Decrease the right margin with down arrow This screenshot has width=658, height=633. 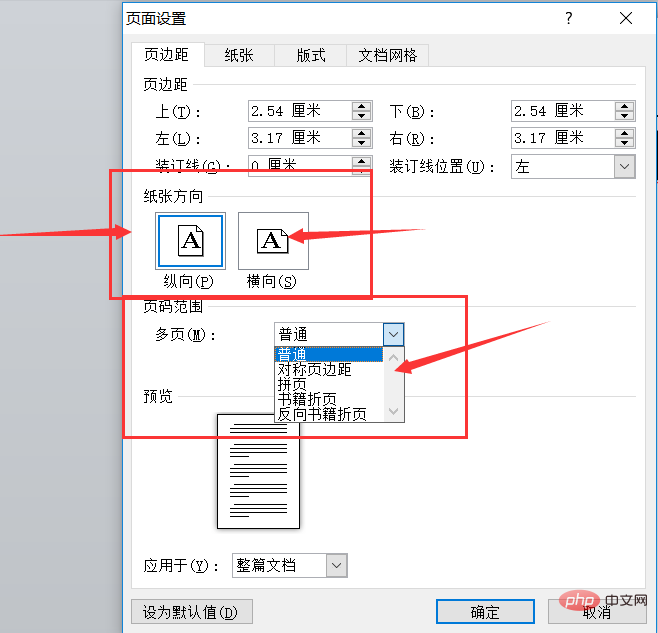coord(624,143)
